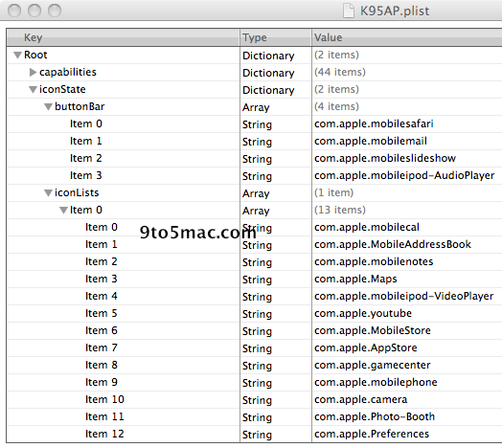This screenshot has height=448, width=502.
Task: Select the capabilities key label
Action: click(68, 73)
